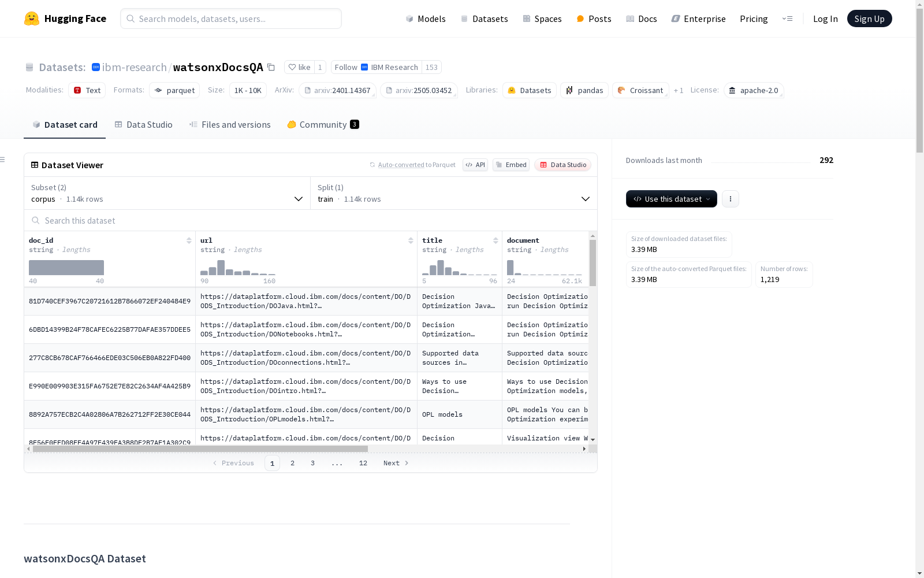
Task: Click the Hugging Face logo icon
Action: [x=32, y=18]
